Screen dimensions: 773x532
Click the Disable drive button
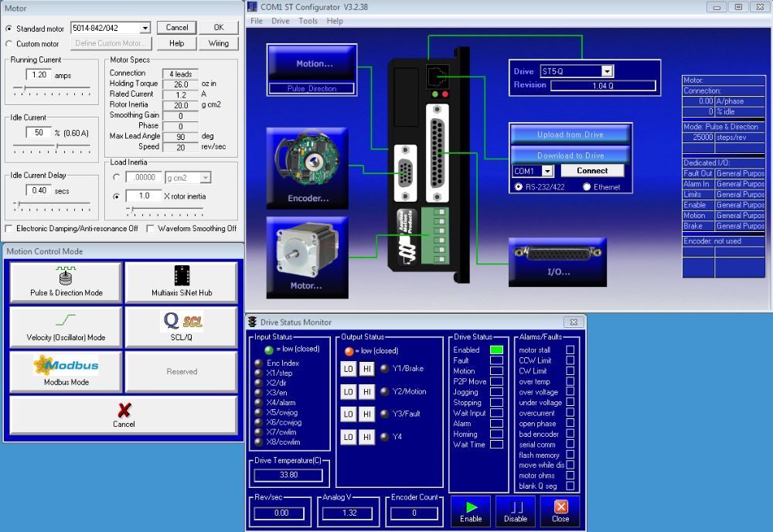(516, 512)
